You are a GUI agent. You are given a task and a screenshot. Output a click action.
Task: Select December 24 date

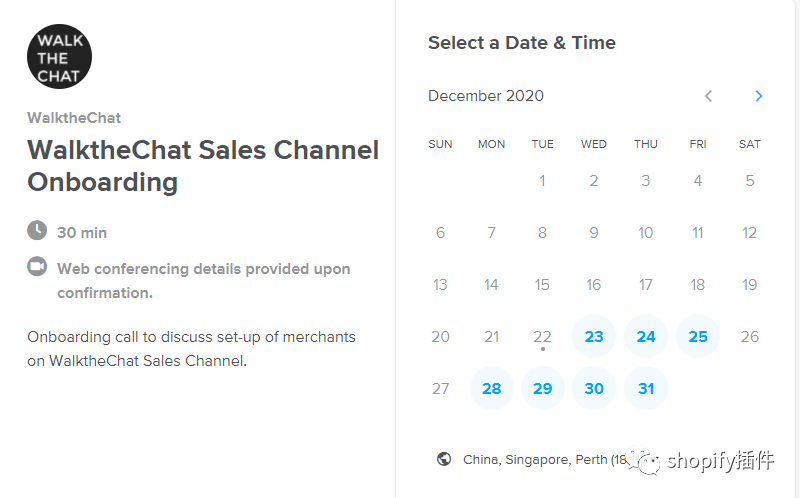(646, 336)
